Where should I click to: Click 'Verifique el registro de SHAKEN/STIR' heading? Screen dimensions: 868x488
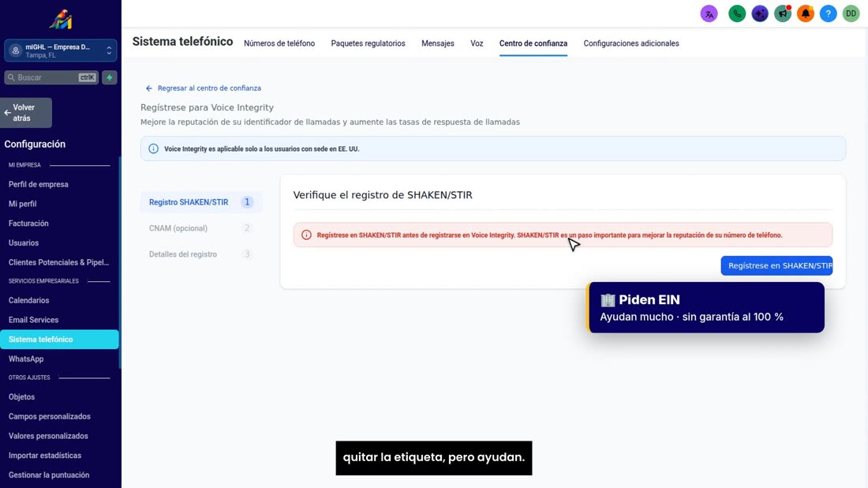click(383, 195)
